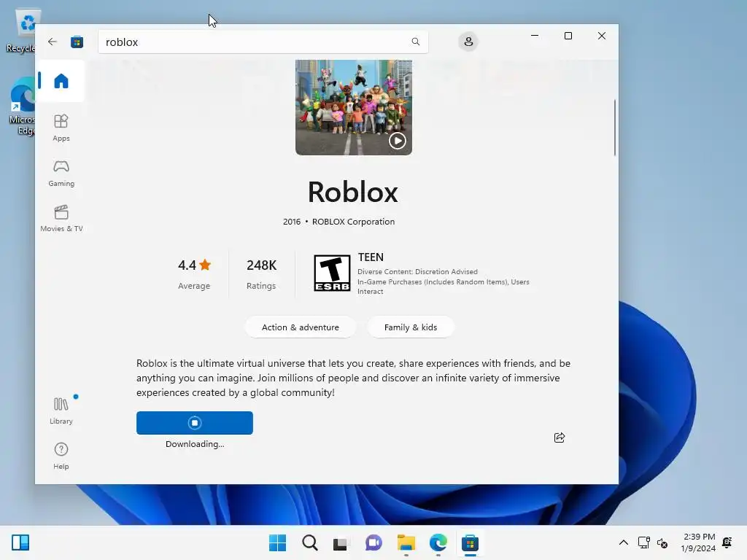Click the Microsoft Store logo in title bar
The height and width of the screenshot is (560, 747).
[77, 42]
